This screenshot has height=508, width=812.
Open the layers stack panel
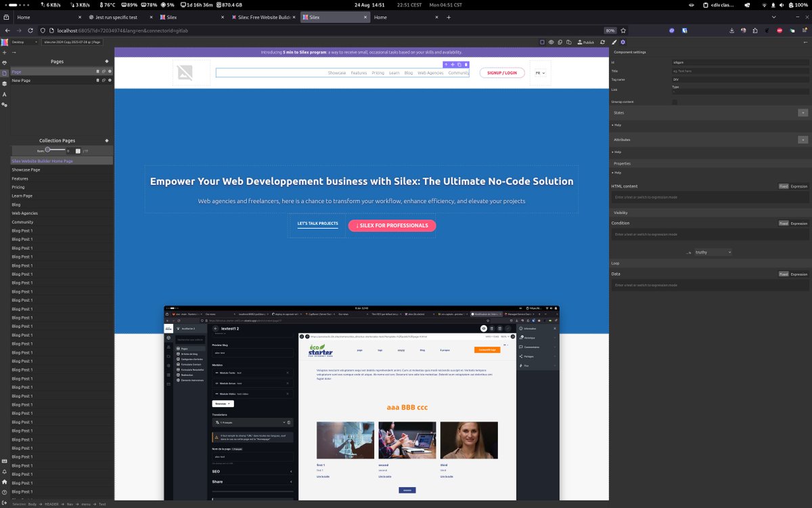4,83
